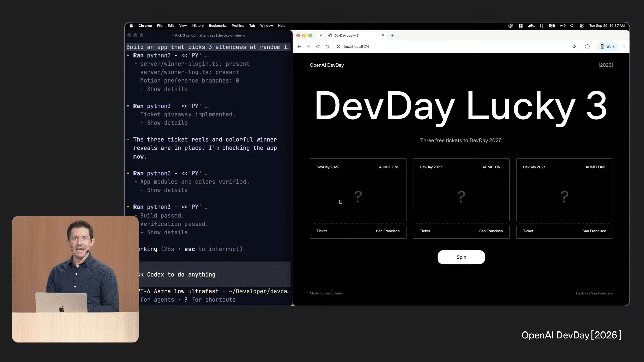The width and height of the screenshot is (644, 362).
Task: Click 'Made for the builders.' footer text
Action: [x=326, y=293]
